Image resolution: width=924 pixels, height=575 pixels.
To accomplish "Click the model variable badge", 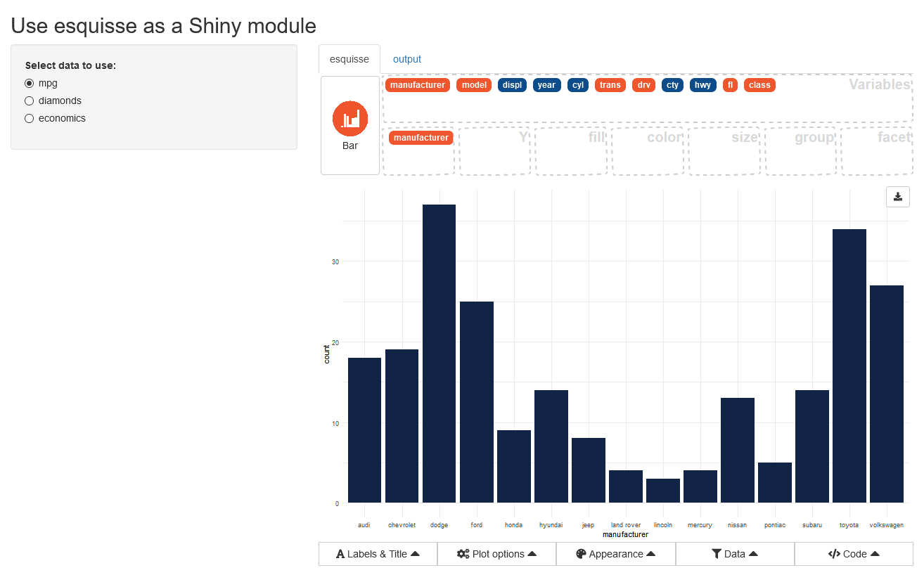I will (x=474, y=85).
